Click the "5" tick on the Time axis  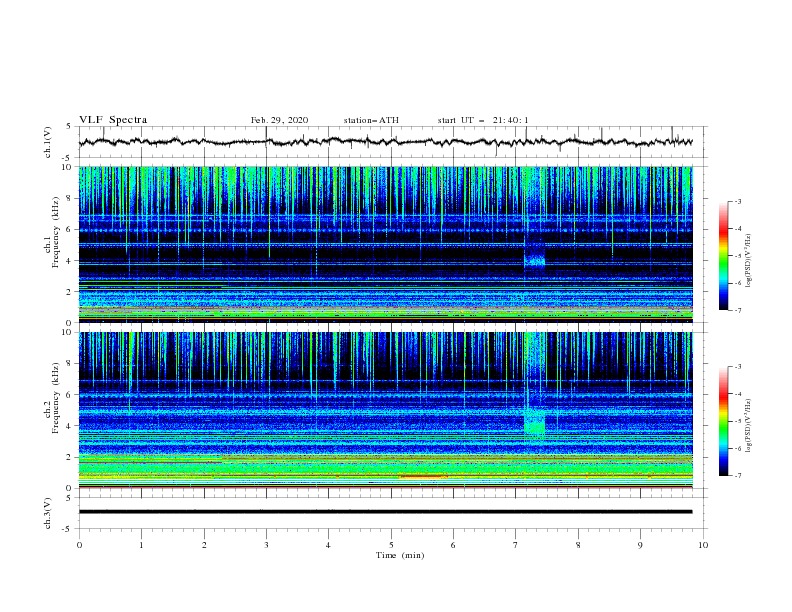(x=391, y=545)
